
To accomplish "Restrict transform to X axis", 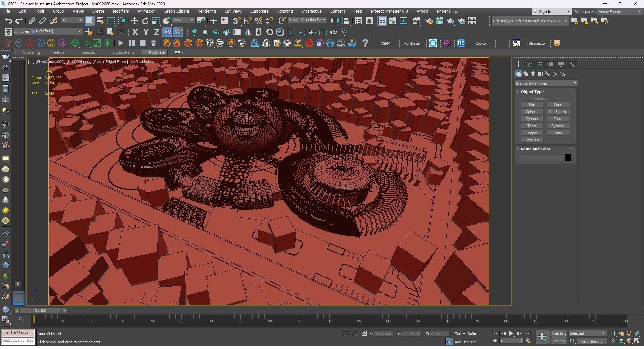I will 135,32.
